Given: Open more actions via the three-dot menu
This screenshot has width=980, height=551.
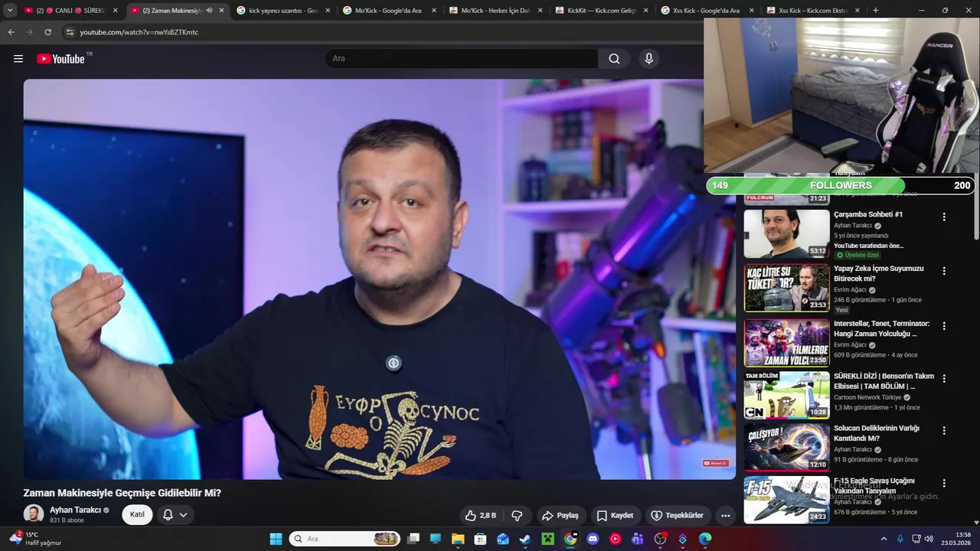Looking at the screenshot, I should click(725, 516).
